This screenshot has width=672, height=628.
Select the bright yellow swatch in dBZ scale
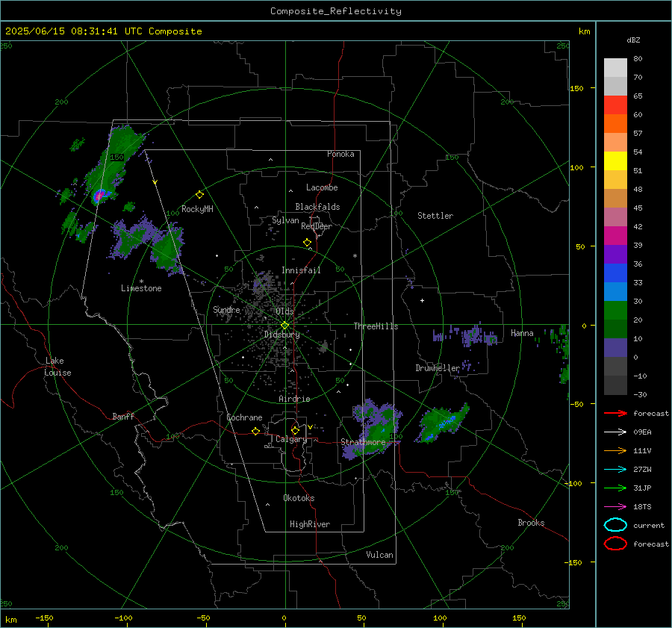coord(615,161)
